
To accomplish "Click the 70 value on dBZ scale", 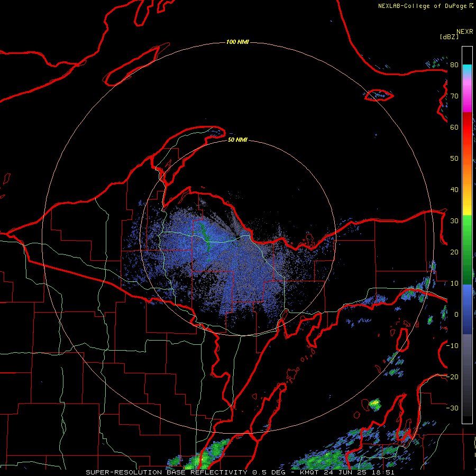I will tap(454, 96).
